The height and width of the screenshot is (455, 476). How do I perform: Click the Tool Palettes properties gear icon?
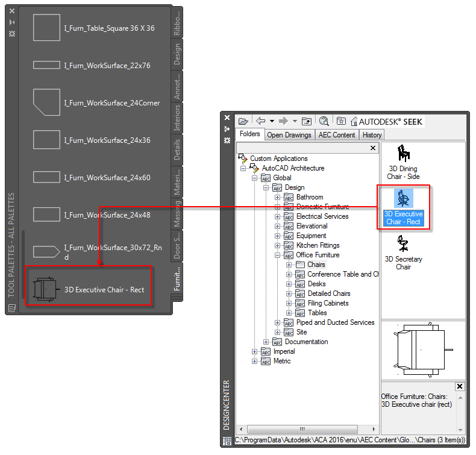point(12,33)
